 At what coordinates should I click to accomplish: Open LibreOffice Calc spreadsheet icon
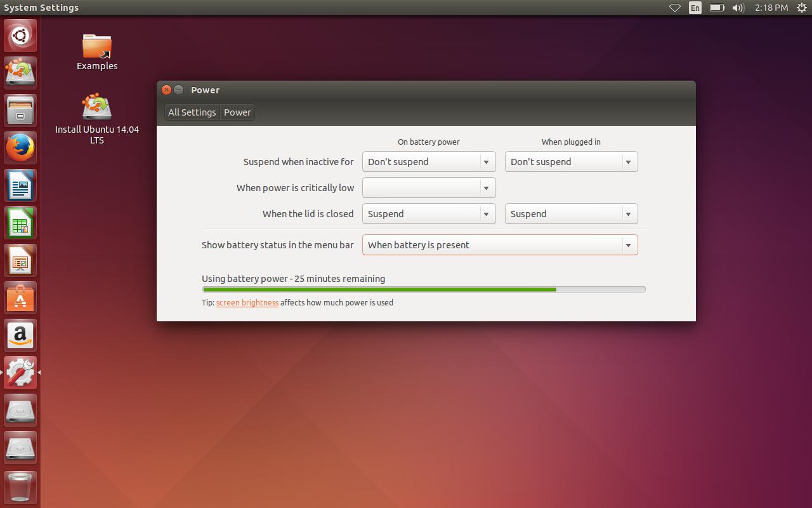(20, 223)
